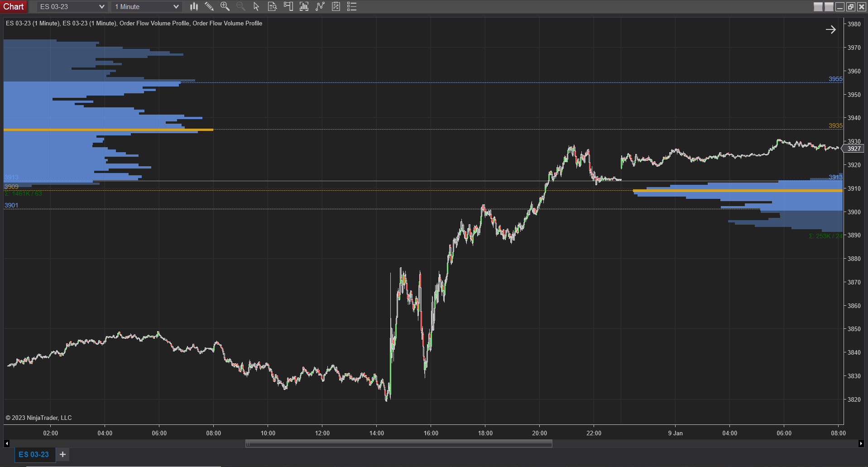Open the Data Series icon
This screenshot has height=467, width=868.
[x=304, y=6]
